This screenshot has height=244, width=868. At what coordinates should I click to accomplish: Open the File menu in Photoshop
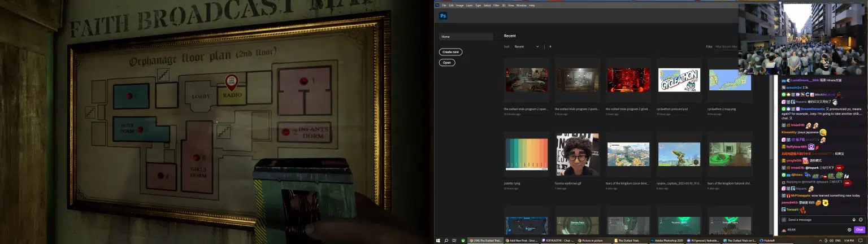444,5
